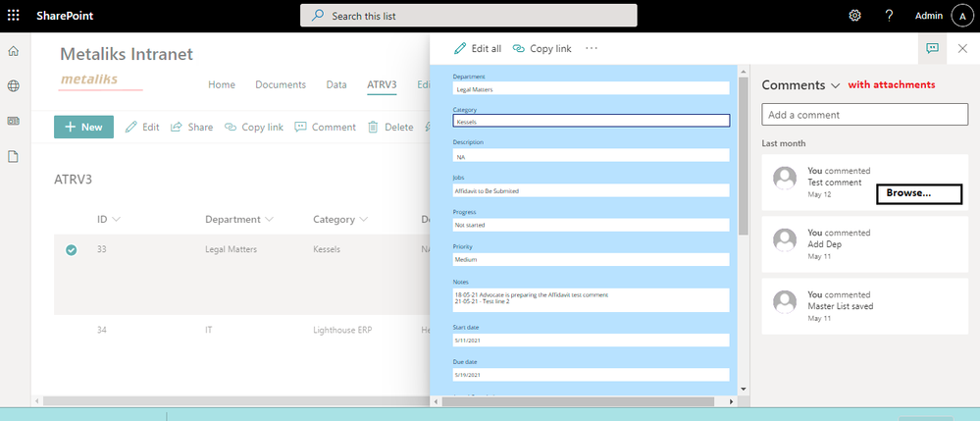The image size is (980, 421).
Task: Click the Progress field Not started
Action: [592, 225]
